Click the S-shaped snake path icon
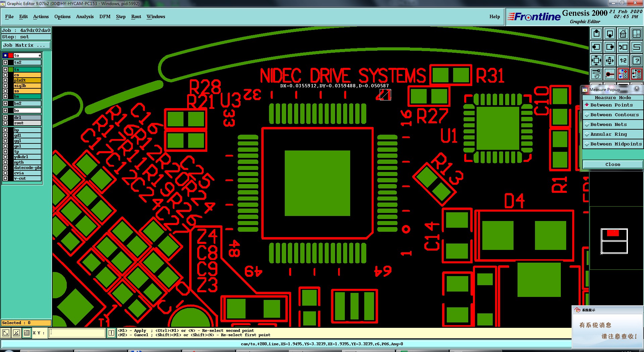This screenshot has width=644, height=352. [637, 47]
